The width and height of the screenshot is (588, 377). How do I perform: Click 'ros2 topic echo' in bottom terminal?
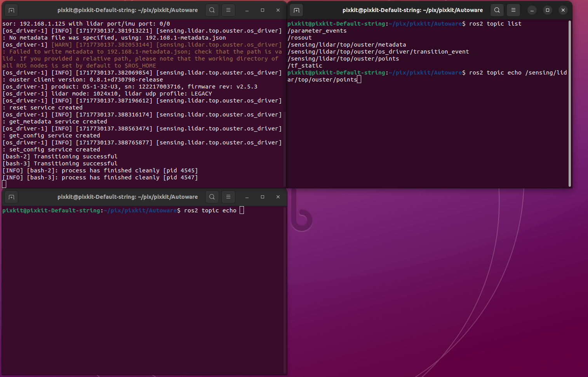tap(210, 210)
